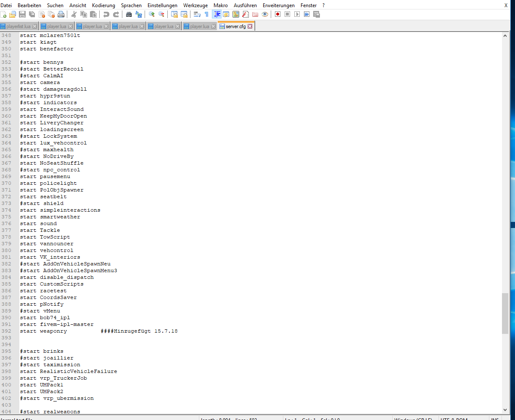Run macro multiple times icon

(x=307, y=14)
